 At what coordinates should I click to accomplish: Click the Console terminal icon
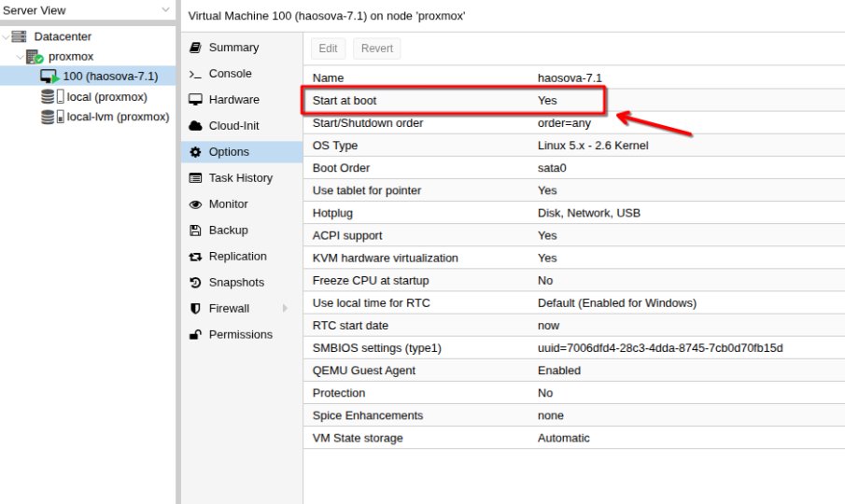(195, 74)
